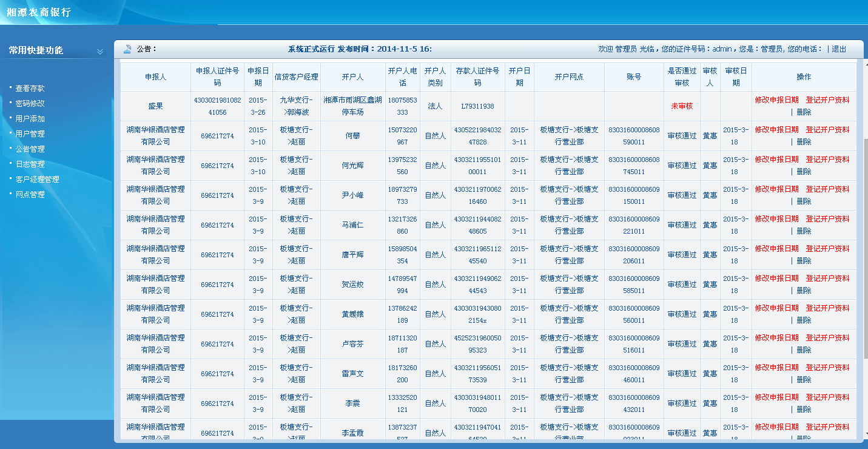Click the 湘潭市雨湖区鑫湖停车场 cell

coord(352,106)
